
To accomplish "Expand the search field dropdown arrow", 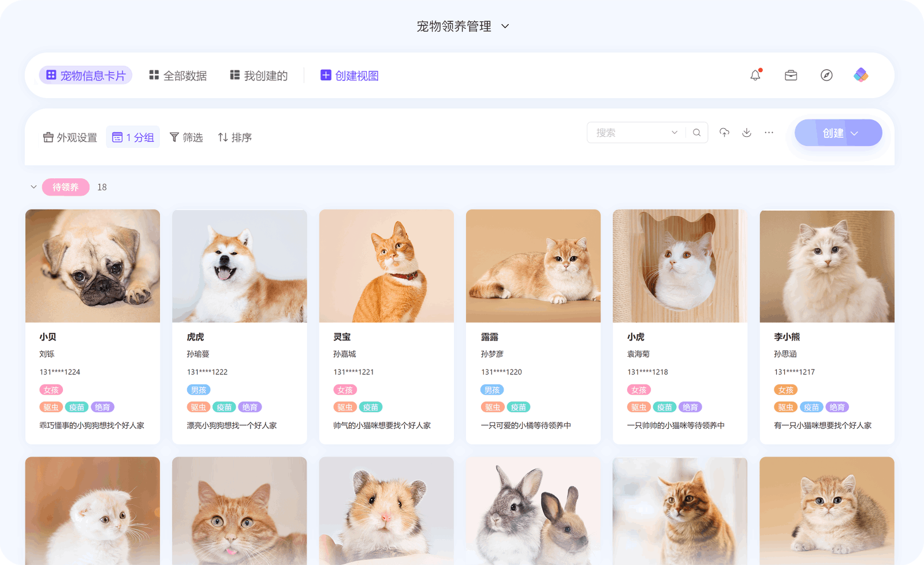I will 675,133.
